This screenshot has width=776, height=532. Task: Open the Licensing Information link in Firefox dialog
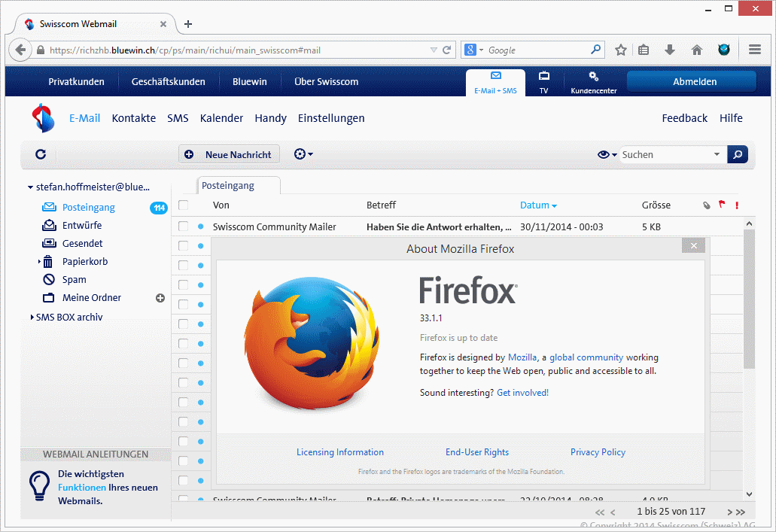click(x=339, y=451)
